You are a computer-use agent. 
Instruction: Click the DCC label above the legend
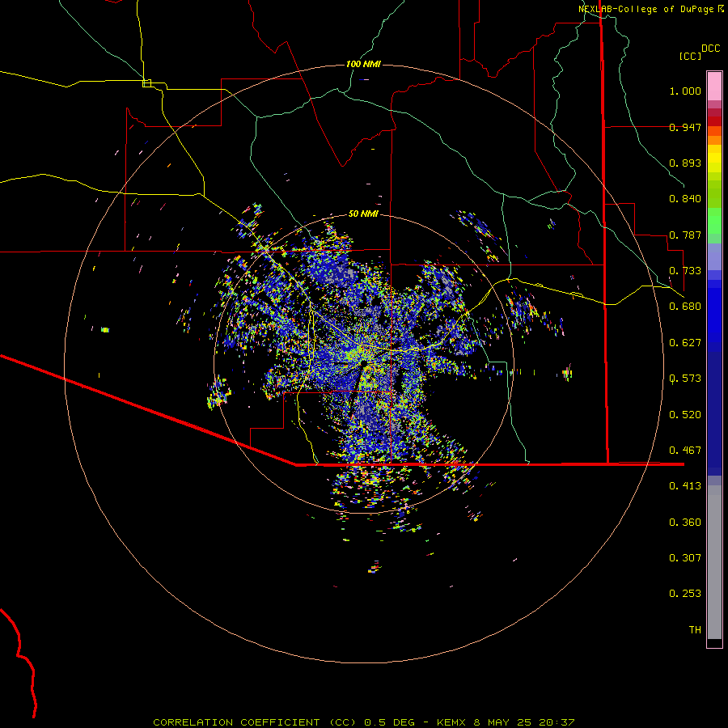pyautogui.click(x=711, y=49)
